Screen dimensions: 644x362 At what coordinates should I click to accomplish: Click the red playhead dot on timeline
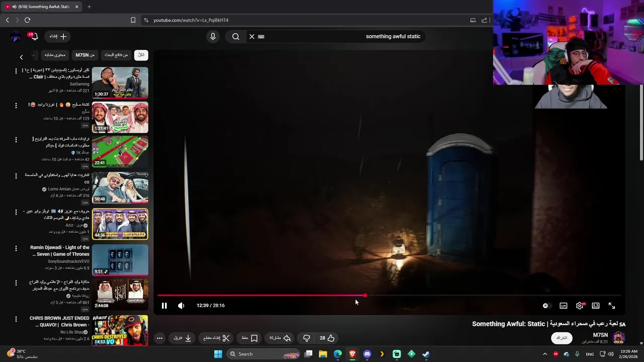point(365,296)
